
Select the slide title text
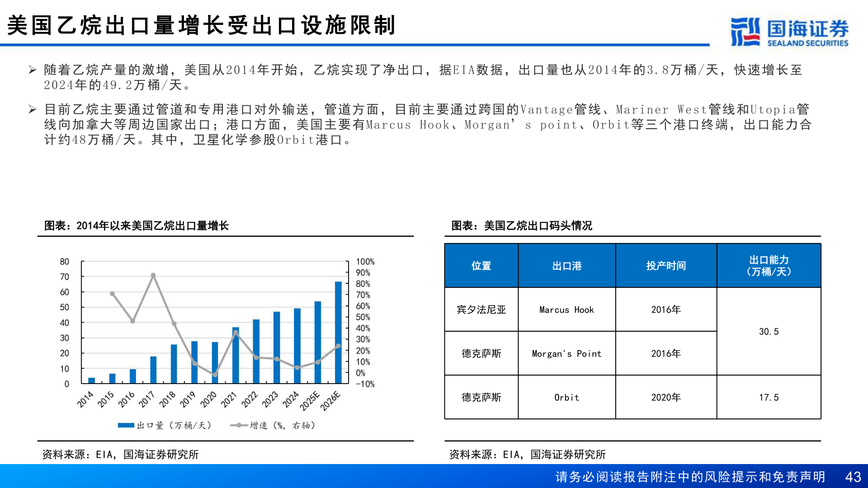[x=202, y=25]
